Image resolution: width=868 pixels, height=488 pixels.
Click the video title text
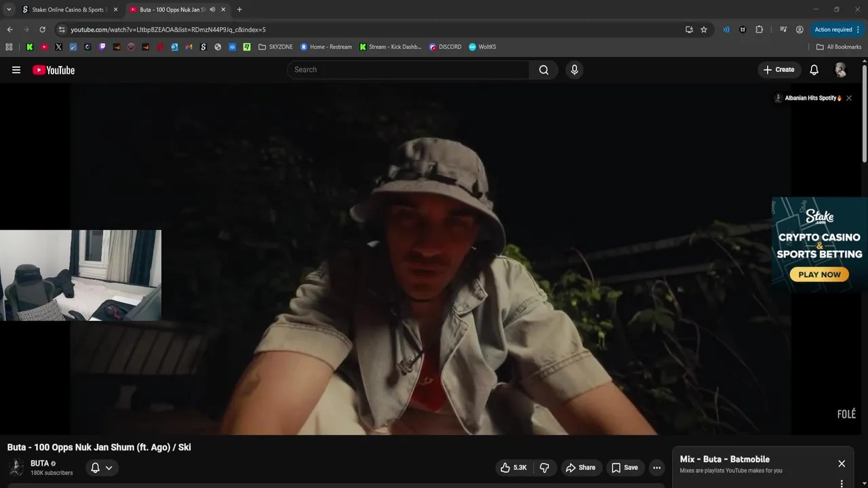[99, 447]
